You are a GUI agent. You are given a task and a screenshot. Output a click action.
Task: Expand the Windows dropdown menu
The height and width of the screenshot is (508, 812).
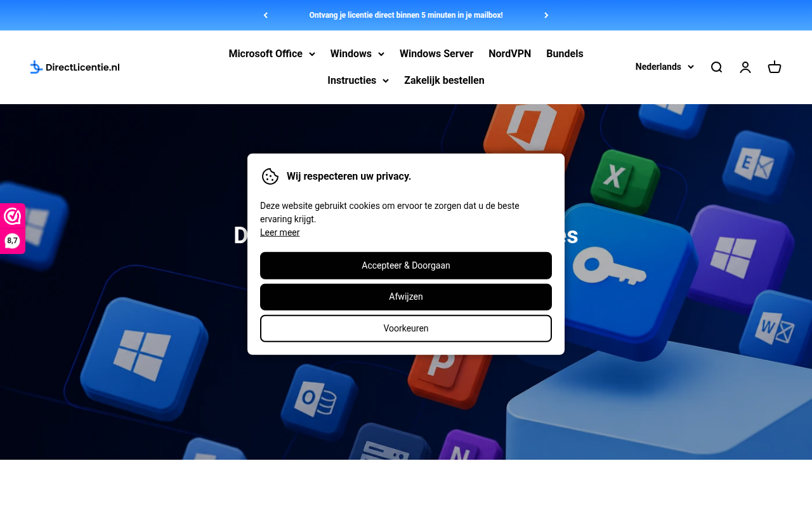pos(357,54)
